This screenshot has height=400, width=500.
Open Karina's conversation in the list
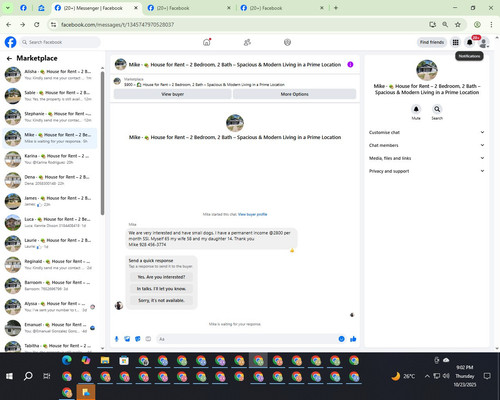[50, 159]
